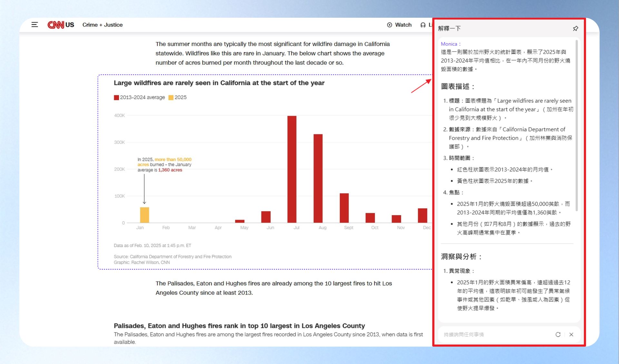Click the ask-anything input field
The width and height of the screenshot is (619, 364).
pyautogui.click(x=496, y=334)
